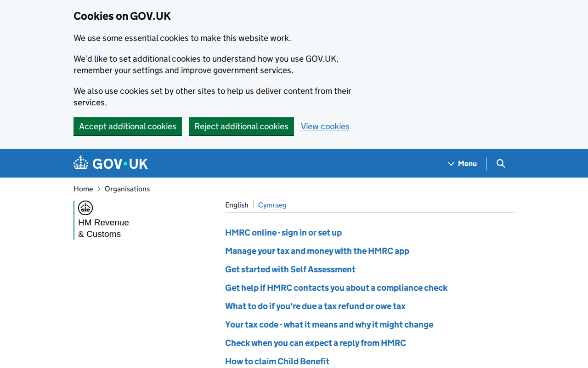
Task: Switch the page language to Cymraeg
Action: click(272, 205)
